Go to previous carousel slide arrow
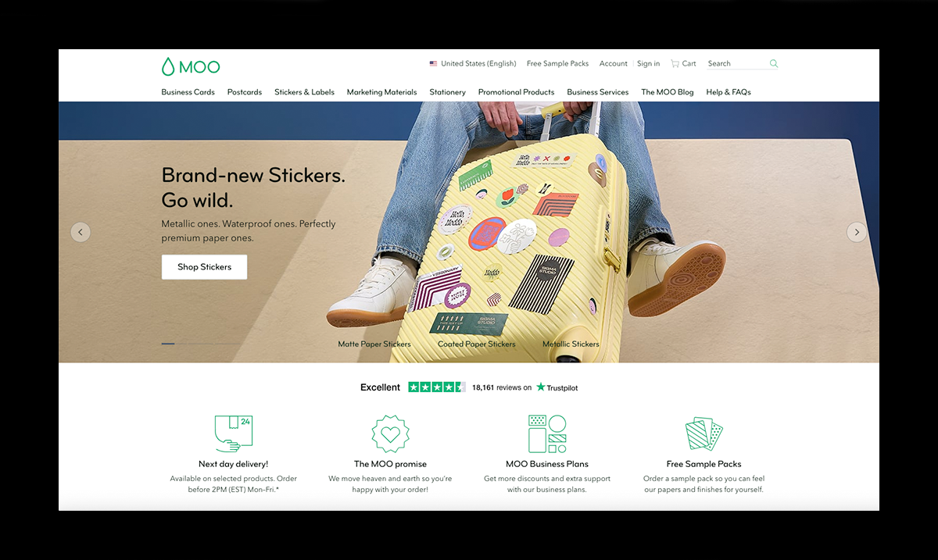This screenshot has height=560, width=938. 81,232
